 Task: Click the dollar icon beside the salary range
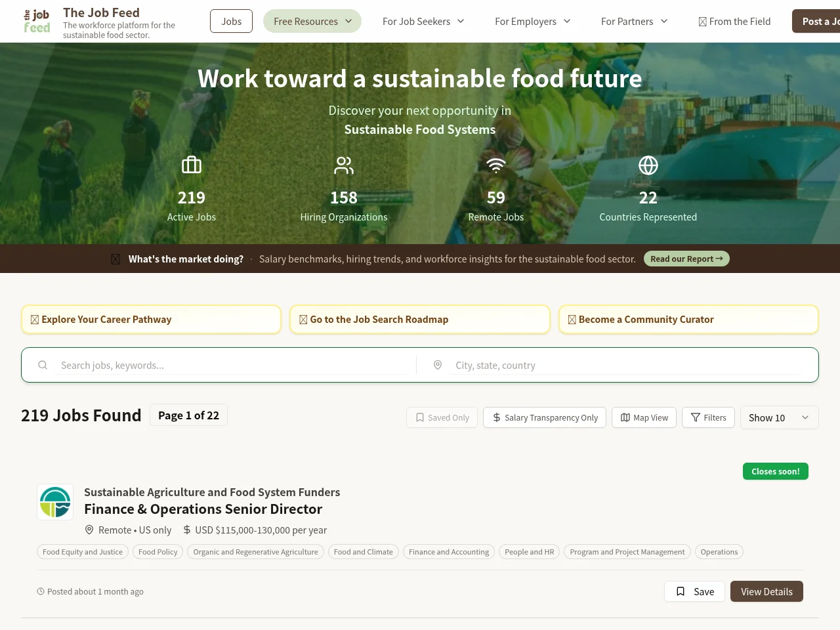coord(187,530)
